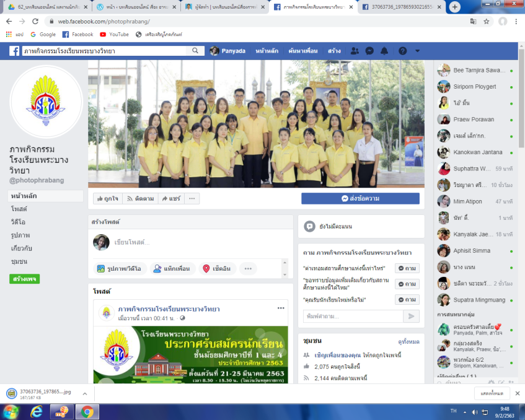This screenshot has width=525, height=420.
Task: Toggle the ติดตาม (Follow) page button
Action: pos(140,199)
